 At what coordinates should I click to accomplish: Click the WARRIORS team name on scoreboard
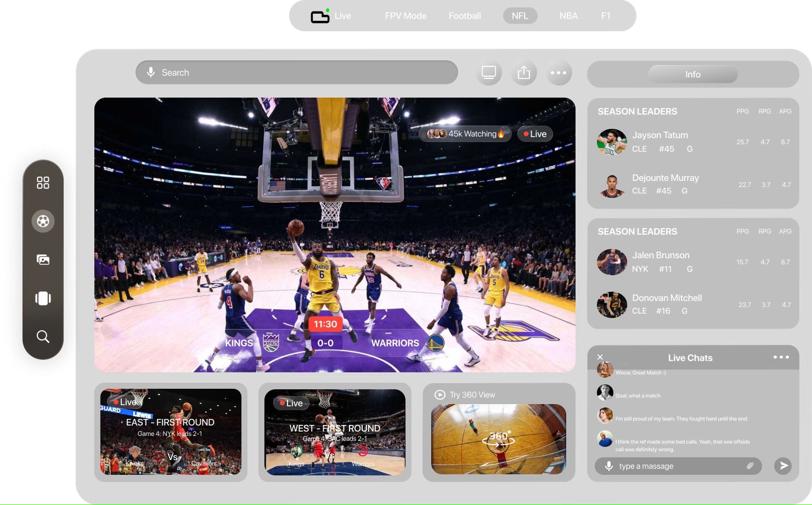[395, 343]
